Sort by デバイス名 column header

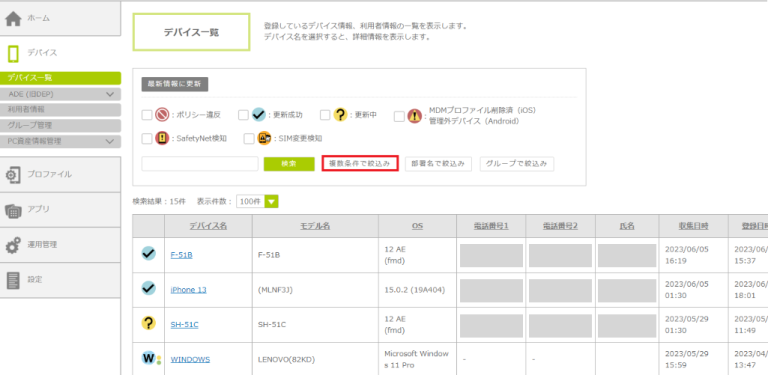[x=208, y=226]
